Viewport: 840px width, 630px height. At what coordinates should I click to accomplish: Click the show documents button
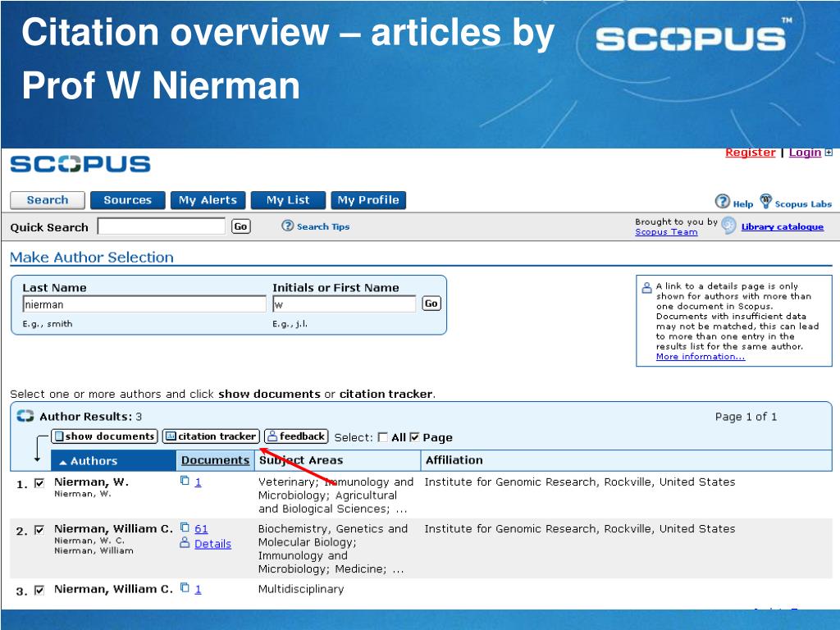(104, 436)
